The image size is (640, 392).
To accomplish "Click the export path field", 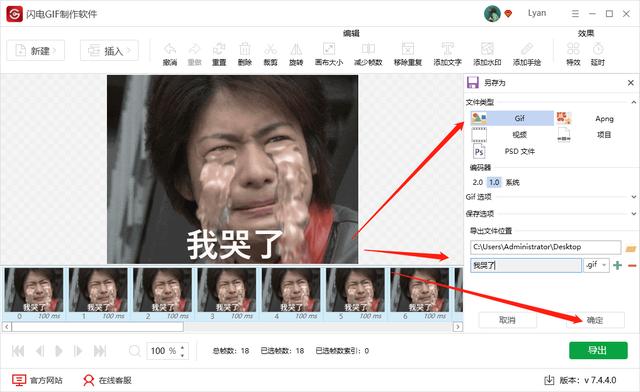I will (546, 247).
